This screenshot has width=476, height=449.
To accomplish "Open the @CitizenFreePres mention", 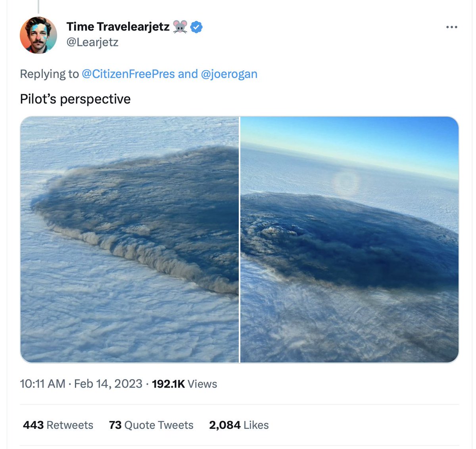I will coord(128,74).
